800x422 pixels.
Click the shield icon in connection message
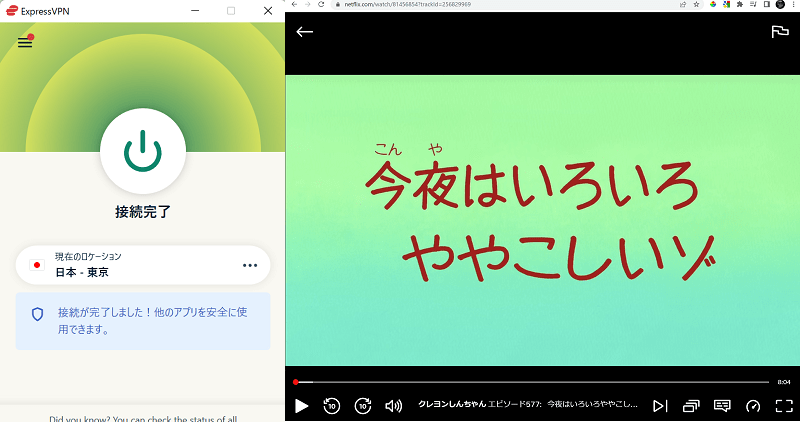tap(37, 314)
